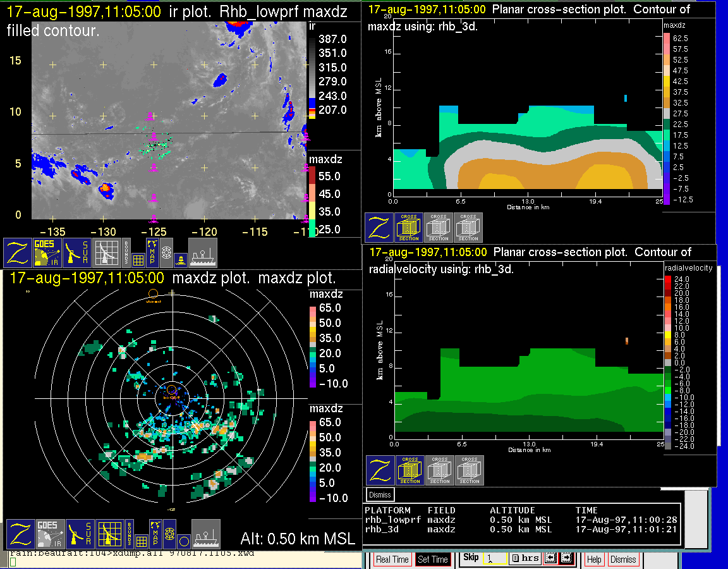Dismiss the platform info panel above the table

coord(380,494)
